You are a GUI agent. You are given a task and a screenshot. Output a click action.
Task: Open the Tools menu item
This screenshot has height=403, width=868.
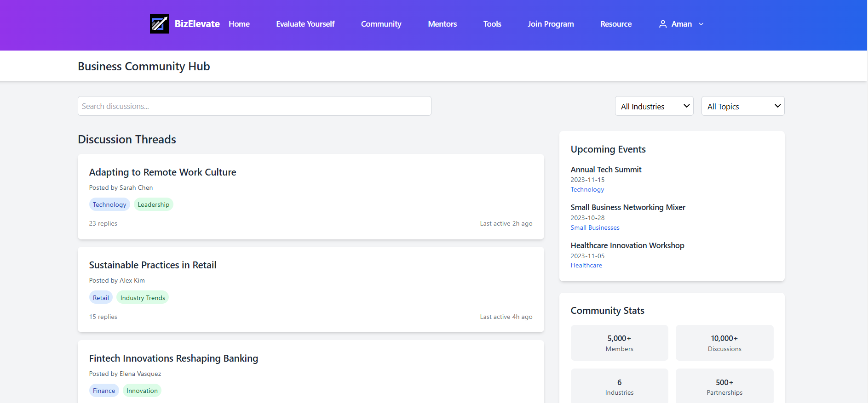coord(492,24)
